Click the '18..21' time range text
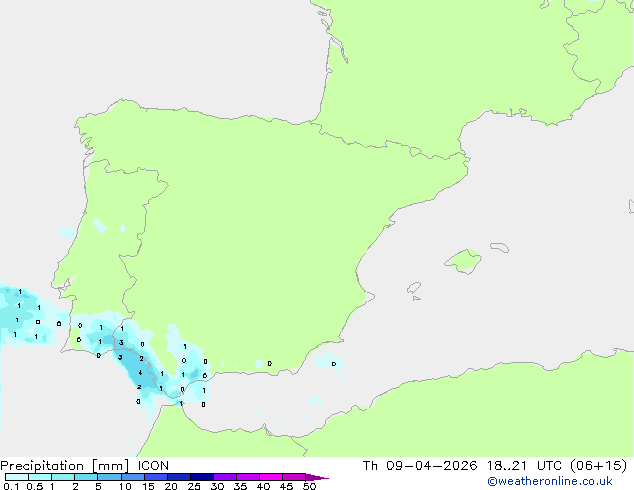 pos(507,466)
